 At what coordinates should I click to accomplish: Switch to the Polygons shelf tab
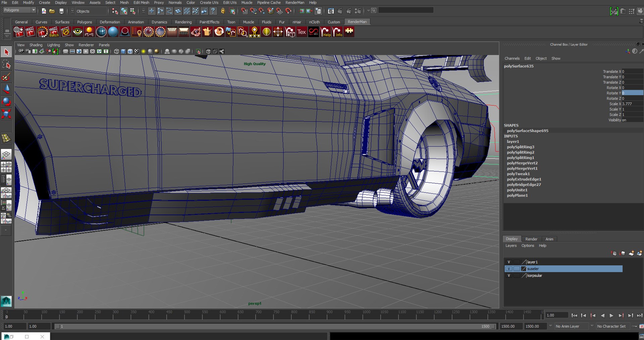point(85,22)
